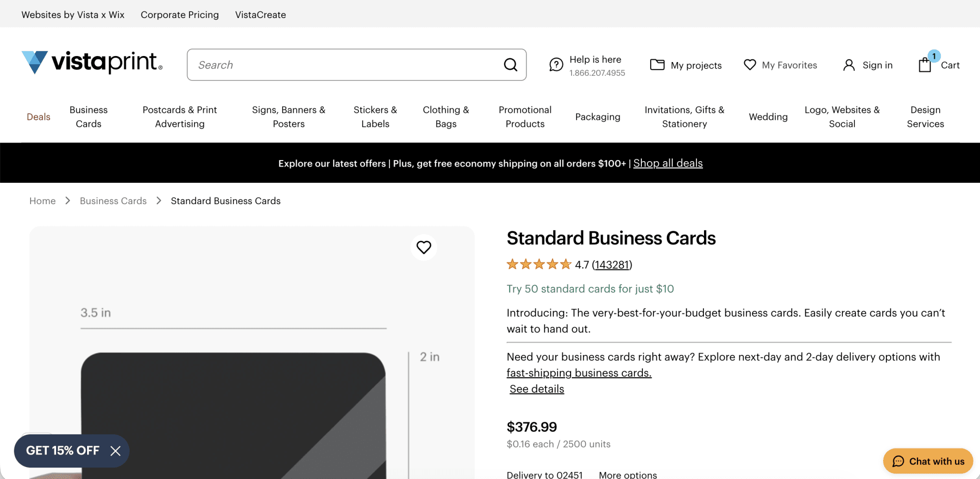
Task: Click the Vistaprint logo
Action: (92, 63)
